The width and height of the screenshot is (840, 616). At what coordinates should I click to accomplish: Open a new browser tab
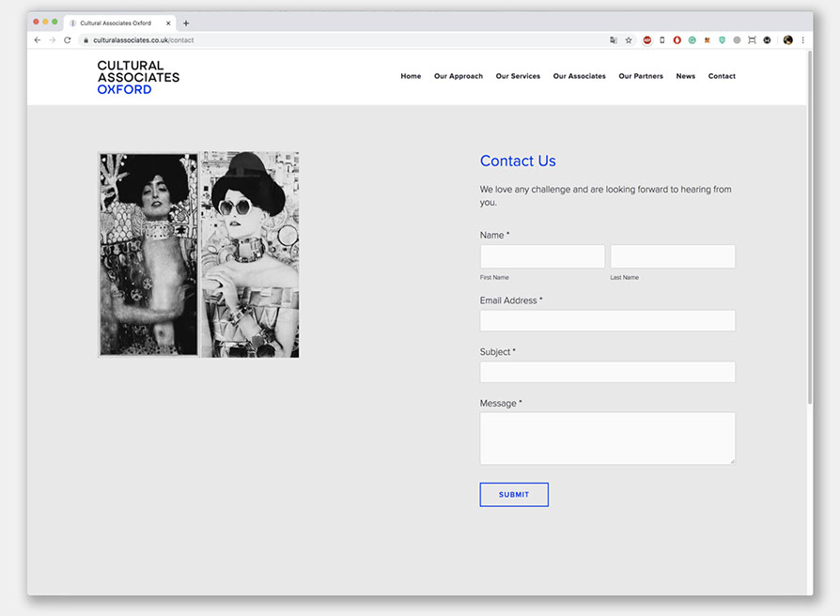click(x=186, y=23)
